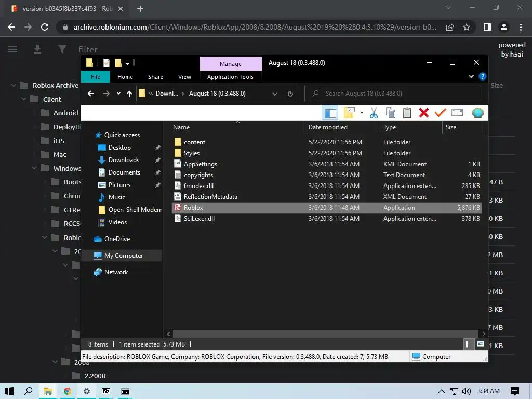Viewport: 532px width, 399px height.
Task: Open dropdown arrow next to folder options icon
Action: pos(362,113)
